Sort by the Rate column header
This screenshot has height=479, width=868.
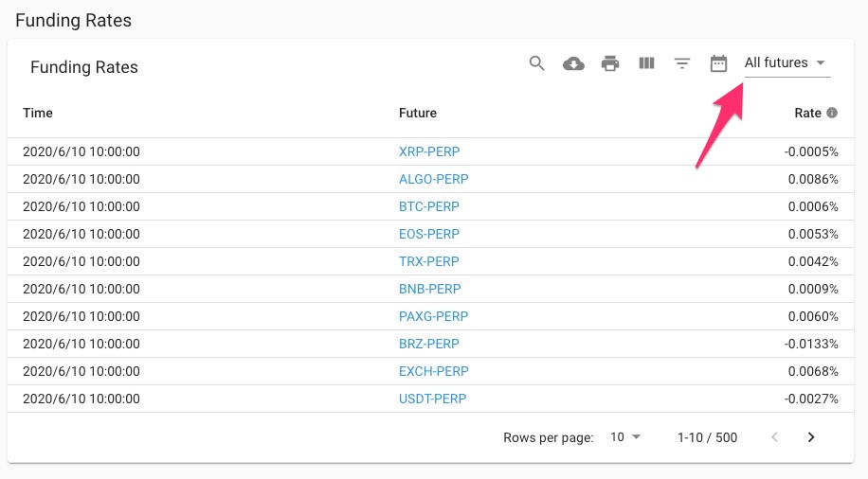(x=807, y=113)
